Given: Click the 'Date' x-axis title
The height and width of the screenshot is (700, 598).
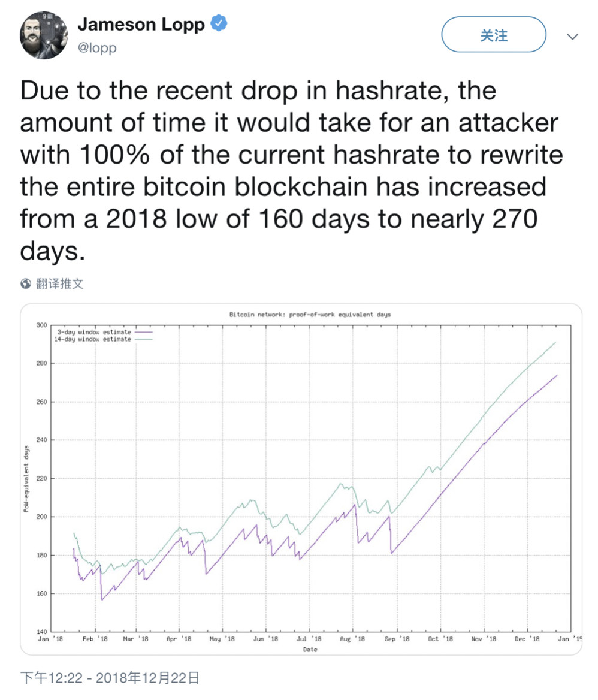Looking at the screenshot, I should (x=310, y=649).
